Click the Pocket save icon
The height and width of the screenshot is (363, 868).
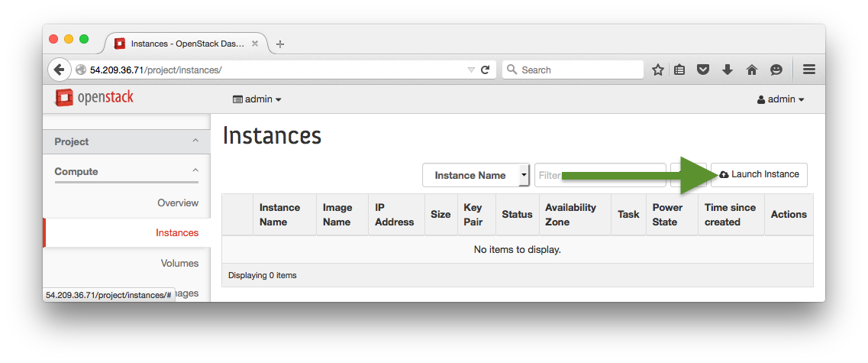[x=703, y=70]
